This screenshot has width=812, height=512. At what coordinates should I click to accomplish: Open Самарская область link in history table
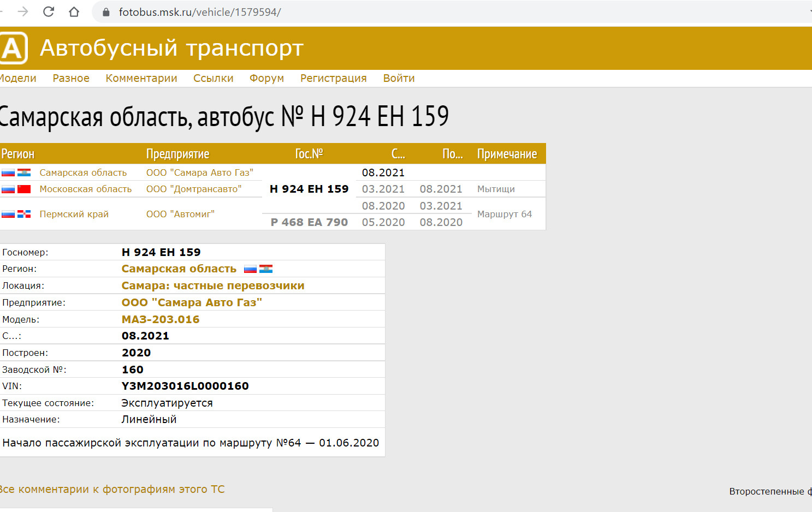point(83,172)
